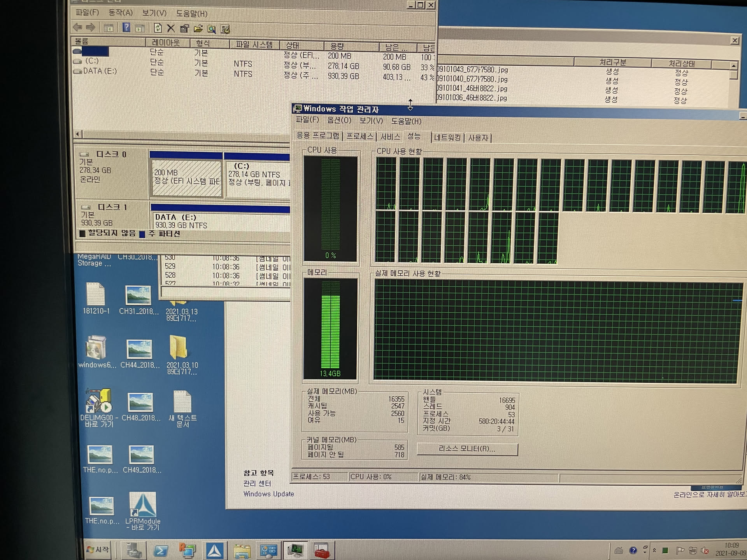Open PowerShell from the taskbar

(x=161, y=551)
